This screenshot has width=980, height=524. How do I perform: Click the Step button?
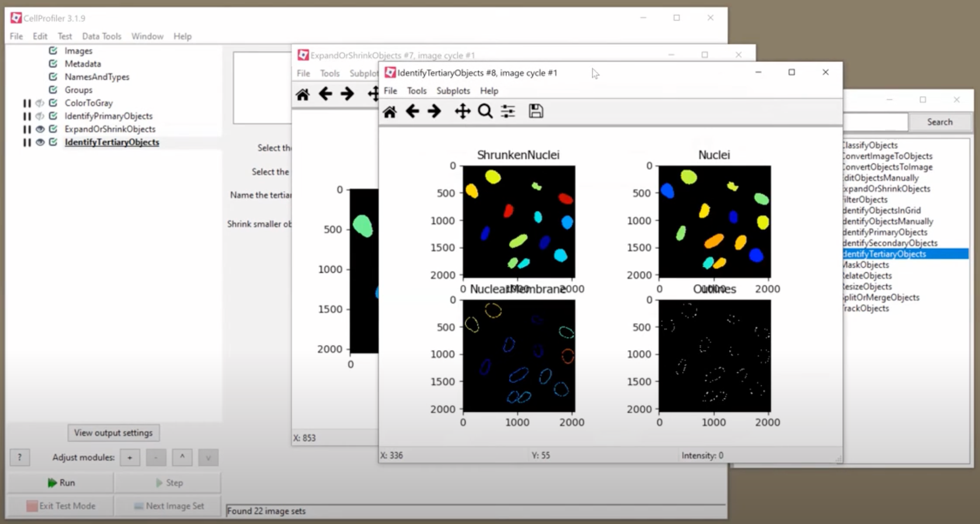168,483
